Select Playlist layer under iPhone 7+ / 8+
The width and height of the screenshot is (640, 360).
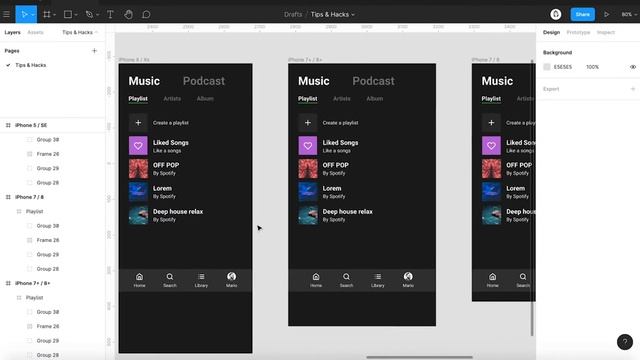coord(34,298)
